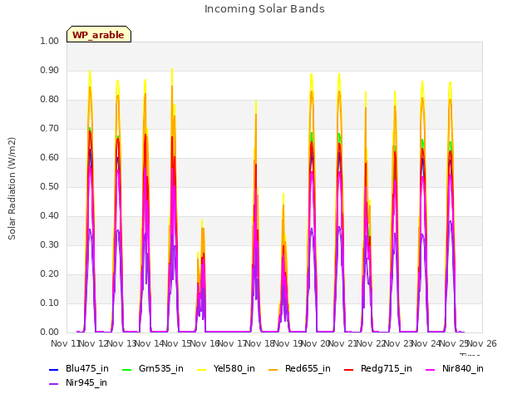Click the 0.60 y-axis tick label
This screenshot has width=532, height=399.
pos(50,158)
